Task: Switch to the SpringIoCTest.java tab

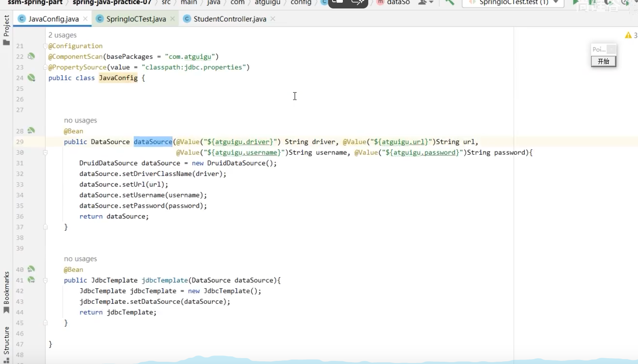Action: pos(136,19)
